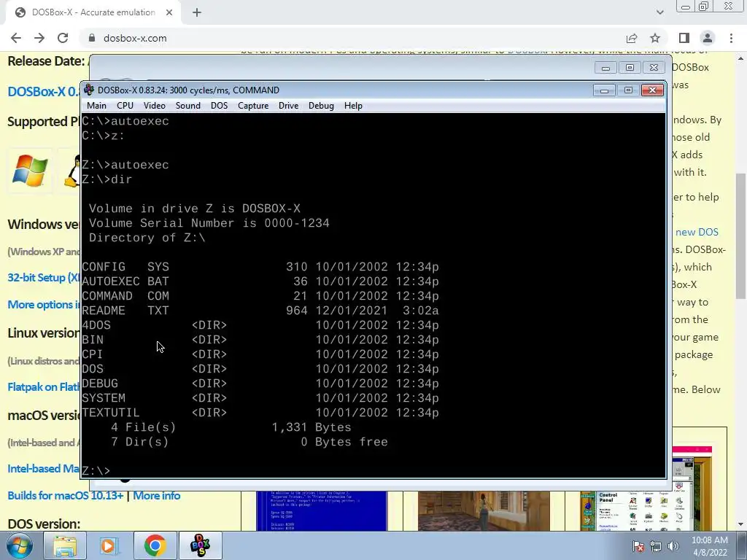Open the Drive menu in DOSBox-X

click(x=288, y=106)
